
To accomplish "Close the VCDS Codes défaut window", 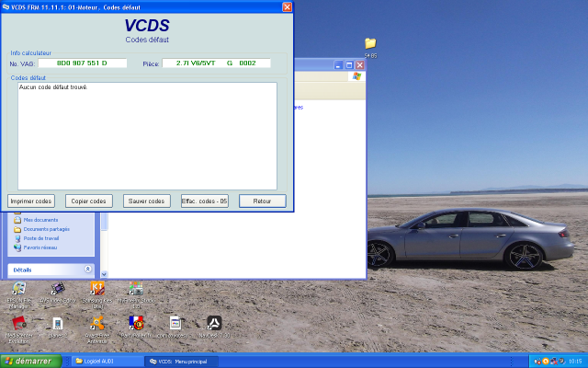I will tap(287, 6).
